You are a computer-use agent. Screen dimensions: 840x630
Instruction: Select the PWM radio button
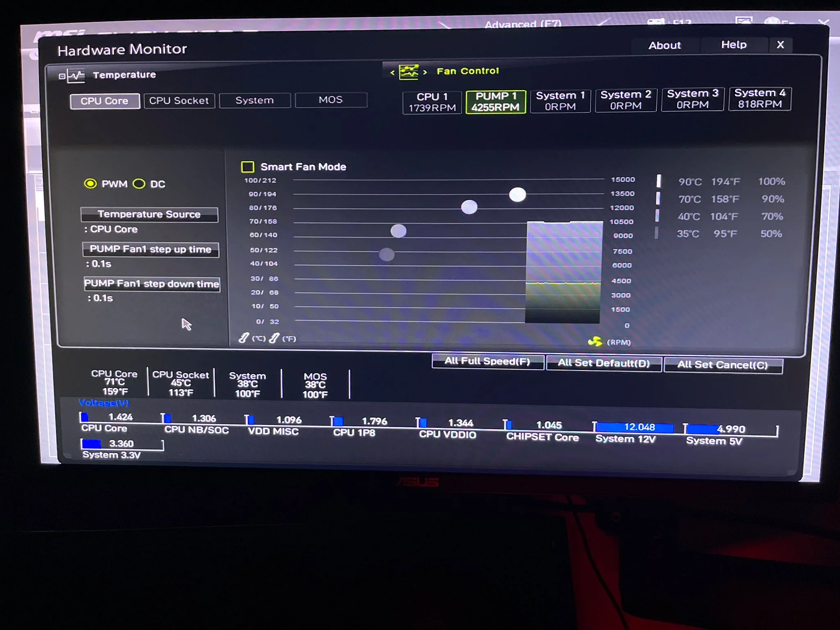[90, 184]
